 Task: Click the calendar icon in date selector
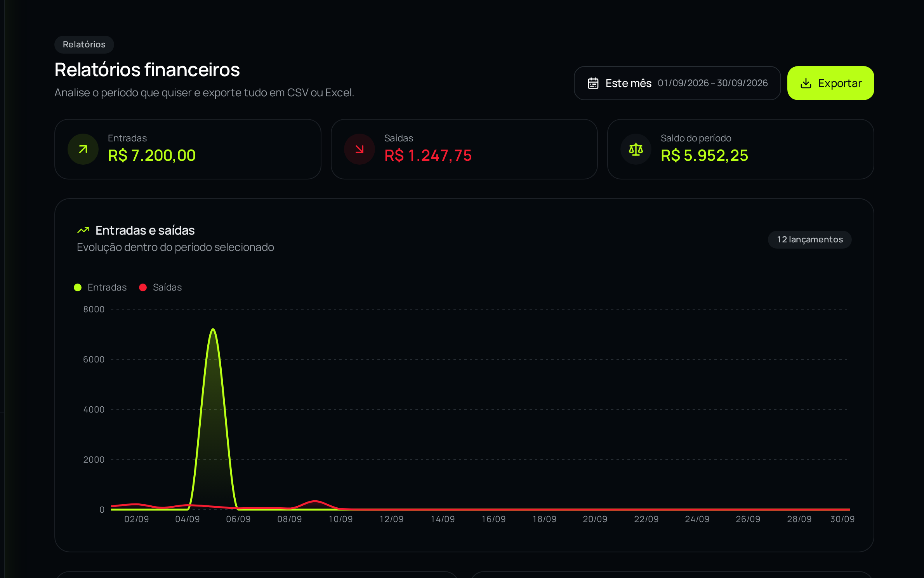593,83
